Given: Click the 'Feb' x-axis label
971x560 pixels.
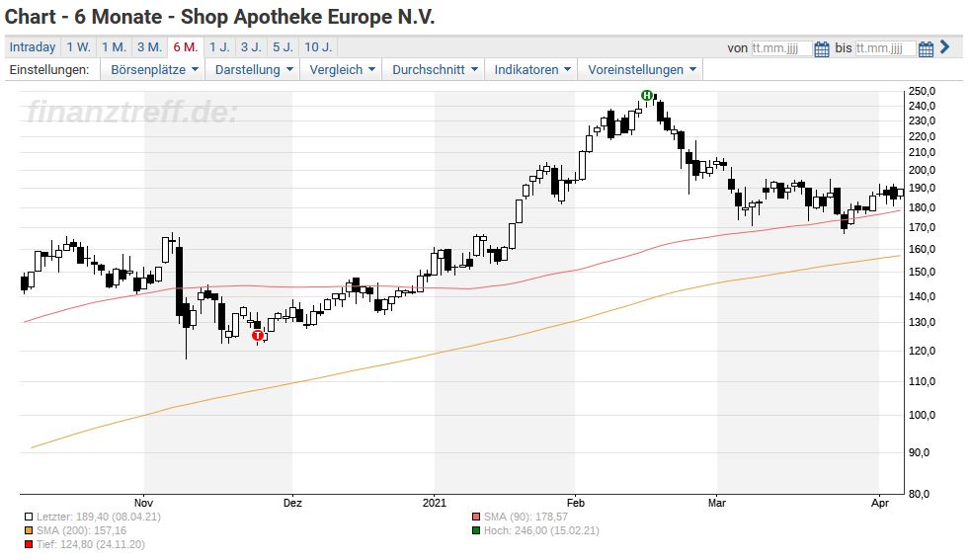Looking at the screenshot, I should [575, 503].
